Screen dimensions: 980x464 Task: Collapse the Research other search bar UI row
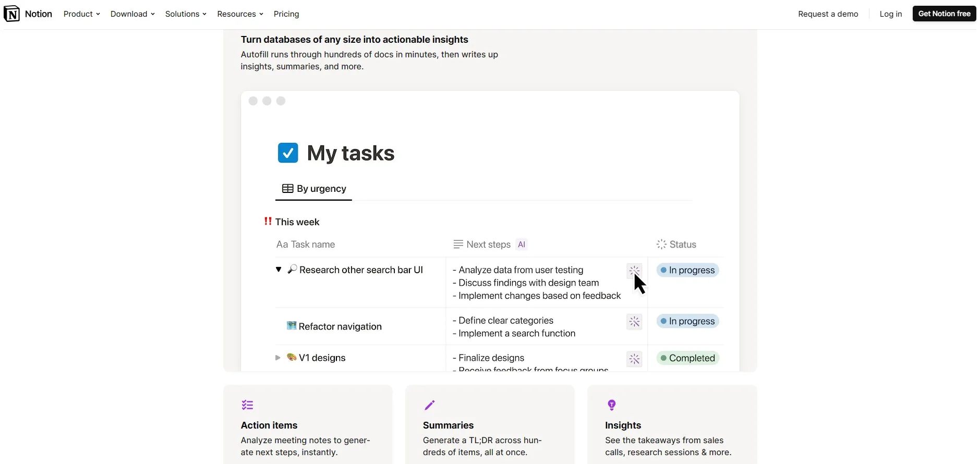click(x=279, y=270)
